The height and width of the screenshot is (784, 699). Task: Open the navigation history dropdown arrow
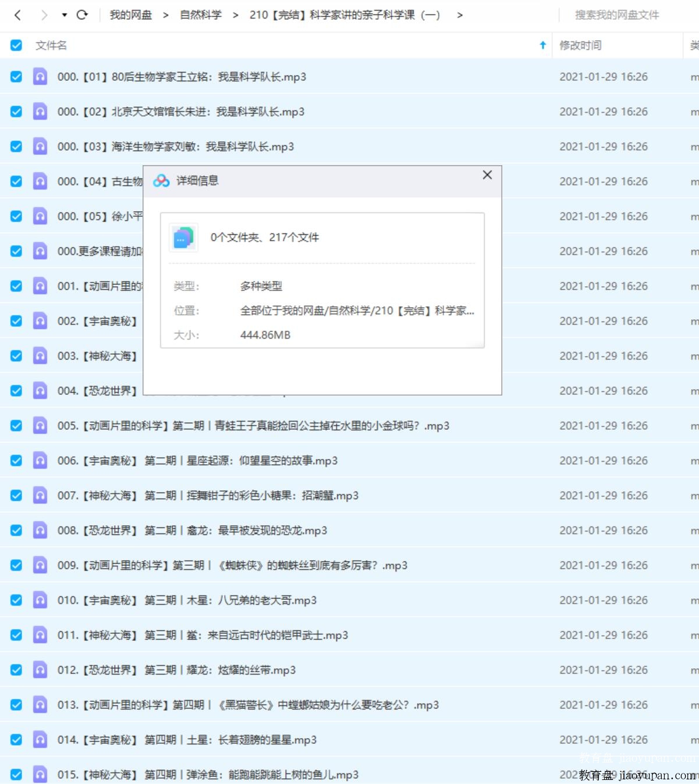point(64,15)
